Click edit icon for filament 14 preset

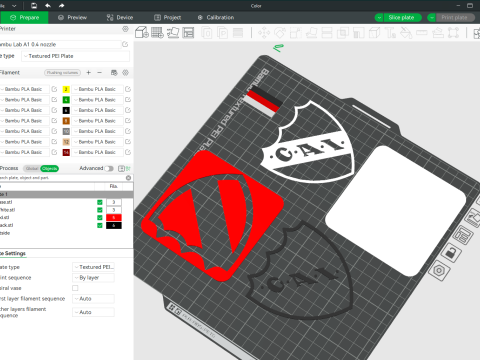pos(128,152)
